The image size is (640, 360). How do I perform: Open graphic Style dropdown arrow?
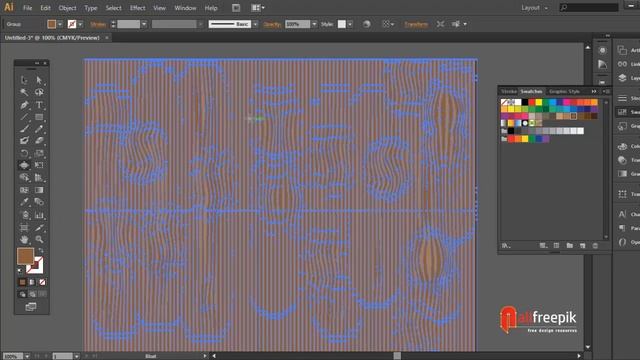(x=350, y=24)
